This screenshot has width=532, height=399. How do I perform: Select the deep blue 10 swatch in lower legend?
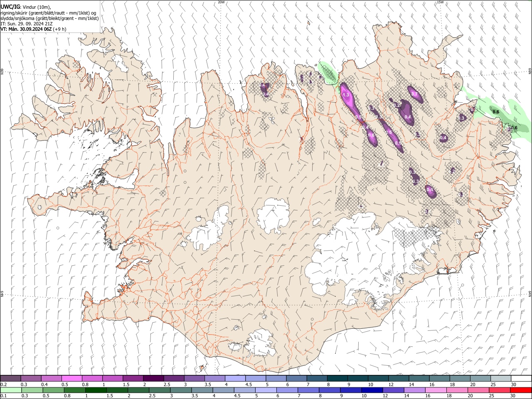tap(371, 390)
